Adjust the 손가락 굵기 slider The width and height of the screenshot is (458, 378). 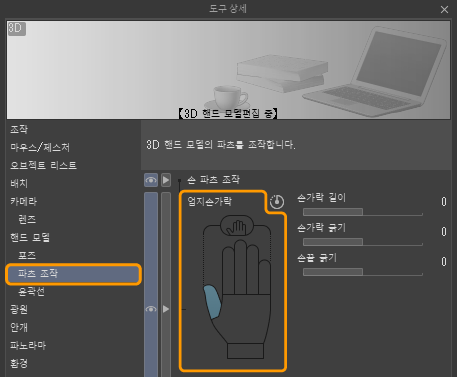(x=363, y=242)
